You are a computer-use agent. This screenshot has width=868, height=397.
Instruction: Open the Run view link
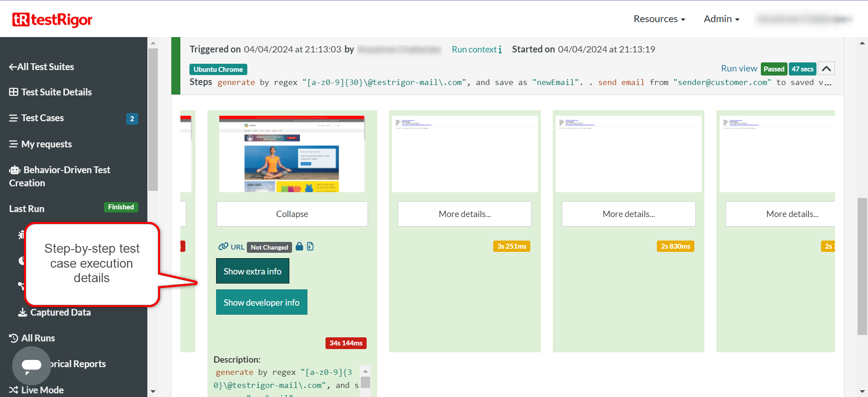pyautogui.click(x=739, y=68)
